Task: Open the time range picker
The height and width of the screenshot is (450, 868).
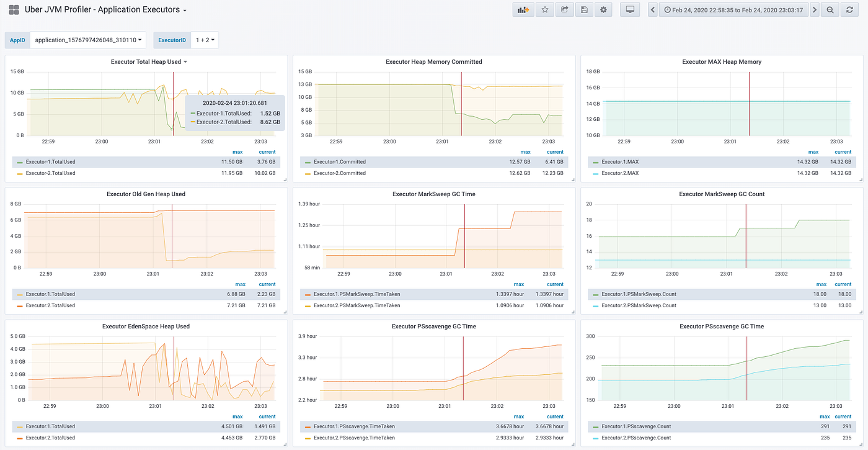Action: tap(733, 9)
